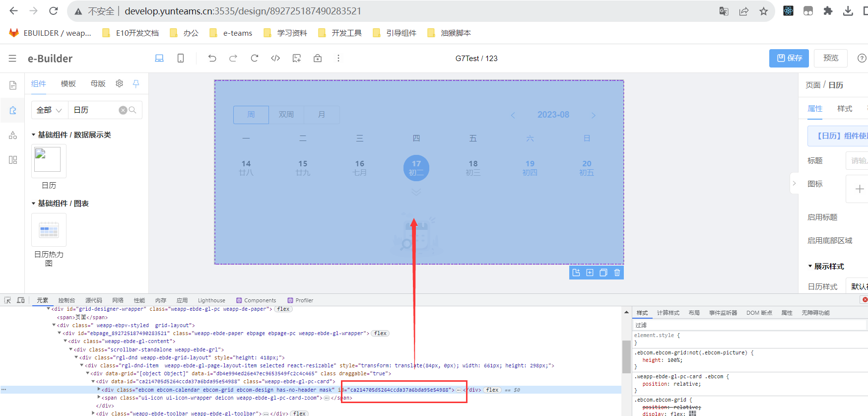The image size is (868, 416).
Task: Click the delete trash icon below calendar
Action: [617, 273]
